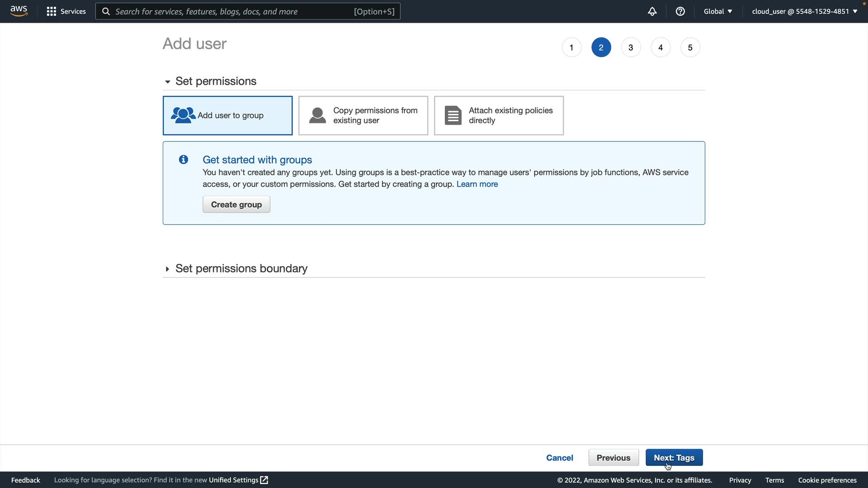The height and width of the screenshot is (488, 868).
Task: Click the Create group button
Action: pos(236,204)
